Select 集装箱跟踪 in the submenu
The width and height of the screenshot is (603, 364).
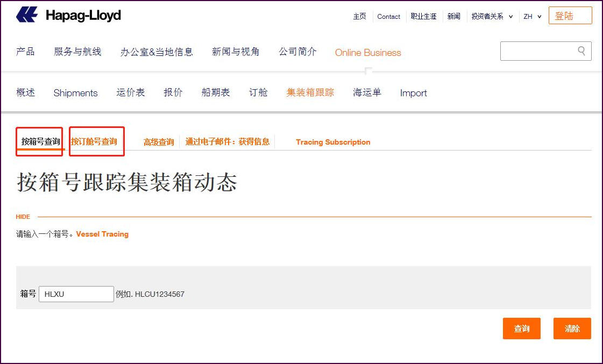(x=310, y=92)
